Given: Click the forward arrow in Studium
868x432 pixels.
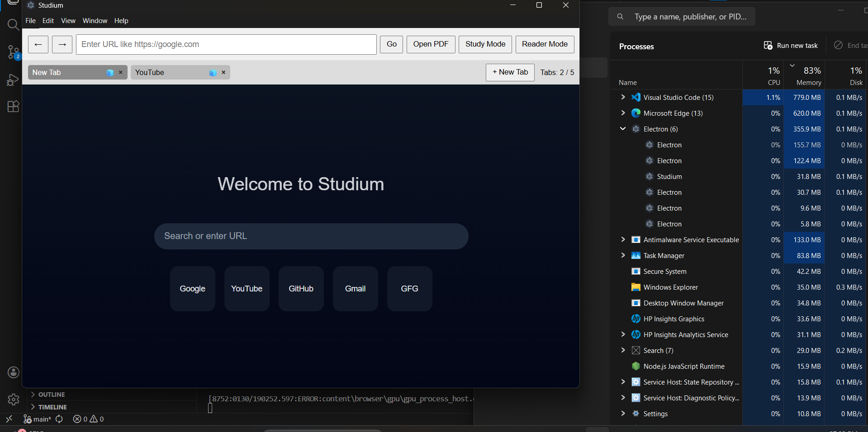Looking at the screenshot, I should tap(62, 44).
